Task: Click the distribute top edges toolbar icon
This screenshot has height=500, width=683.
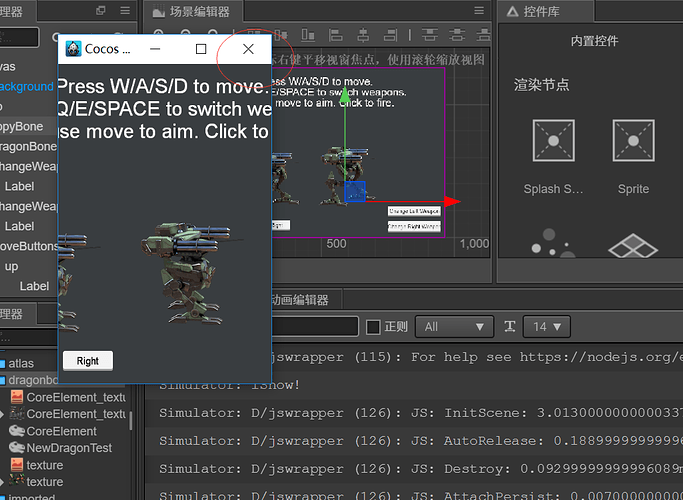Action: pos(429,35)
